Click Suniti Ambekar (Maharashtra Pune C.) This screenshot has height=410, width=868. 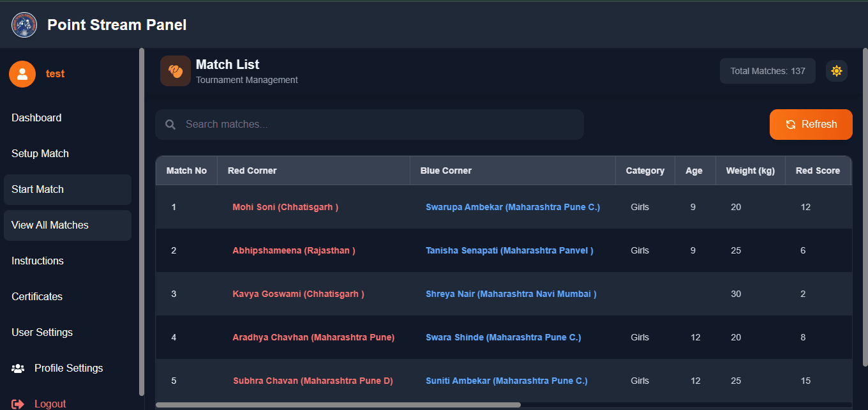coord(507,381)
